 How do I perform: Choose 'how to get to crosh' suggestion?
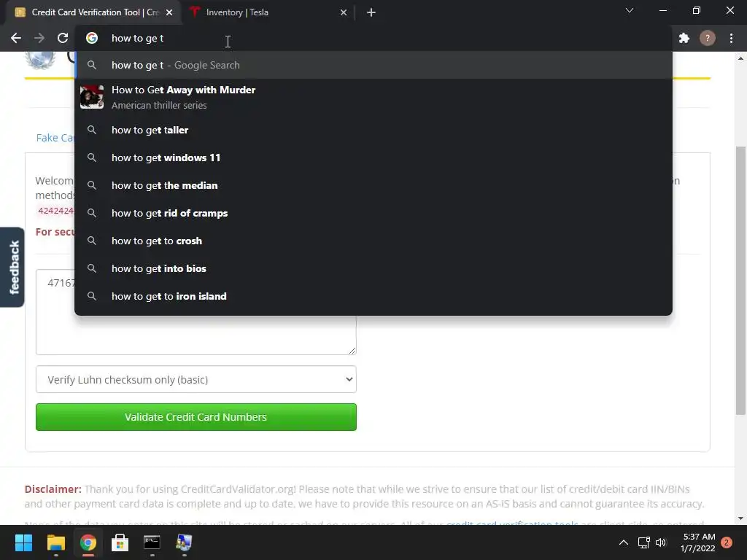pyautogui.click(x=373, y=241)
